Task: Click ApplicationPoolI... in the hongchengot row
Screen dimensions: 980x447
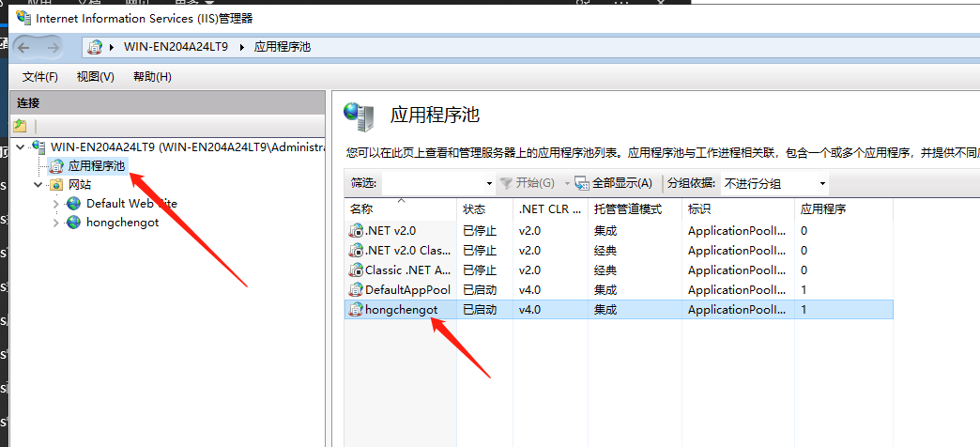Action: [x=737, y=310]
